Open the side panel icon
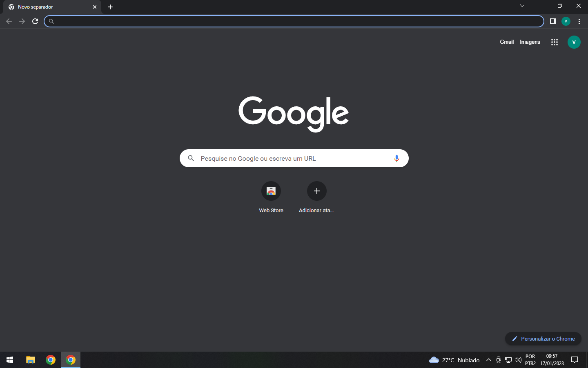This screenshot has height=368, width=588. click(553, 21)
